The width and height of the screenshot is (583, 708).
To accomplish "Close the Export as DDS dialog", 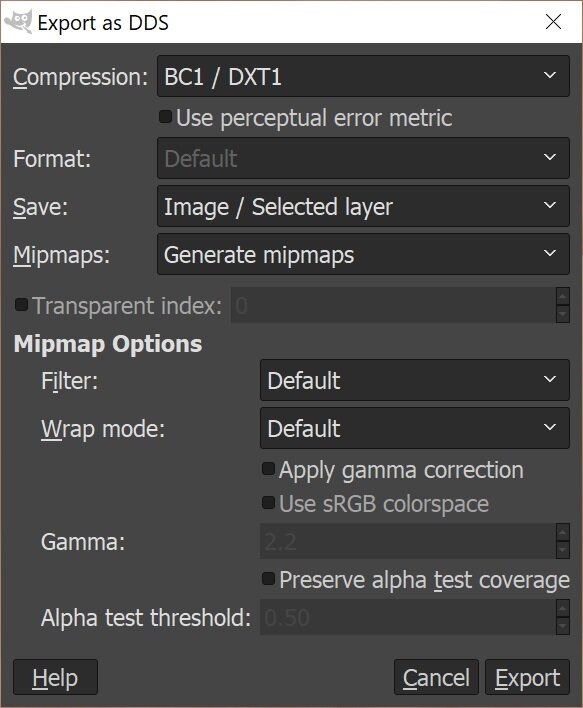I will pyautogui.click(x=553, y=22).
